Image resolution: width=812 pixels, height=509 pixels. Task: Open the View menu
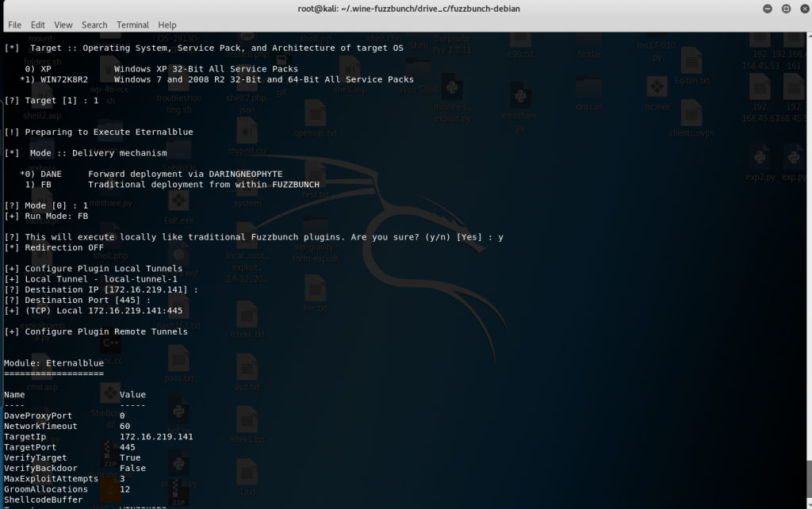point(63,25)
